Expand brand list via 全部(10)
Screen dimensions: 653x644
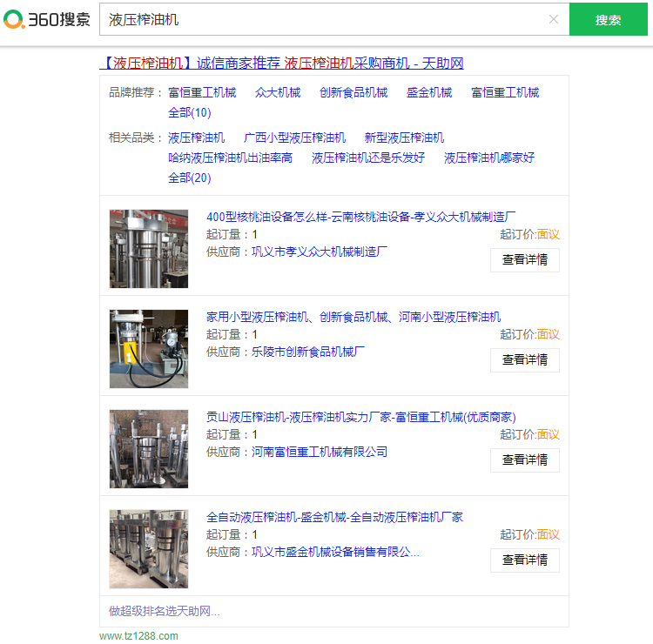pos(189,112)
